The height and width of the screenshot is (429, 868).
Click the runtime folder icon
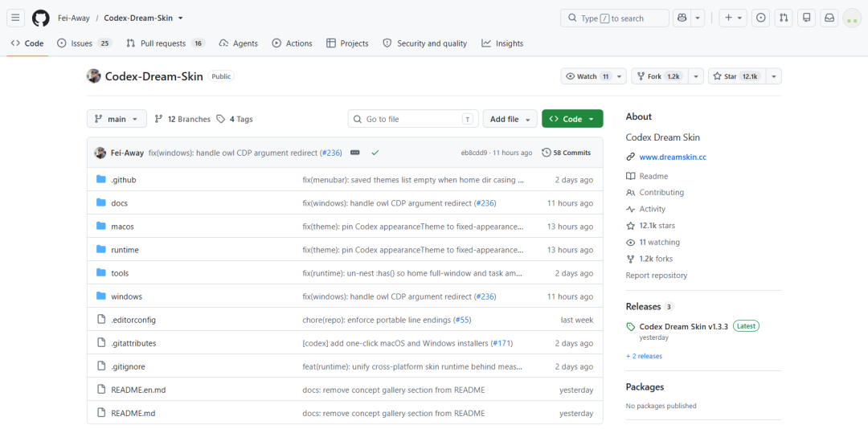(x=100, y=249)
